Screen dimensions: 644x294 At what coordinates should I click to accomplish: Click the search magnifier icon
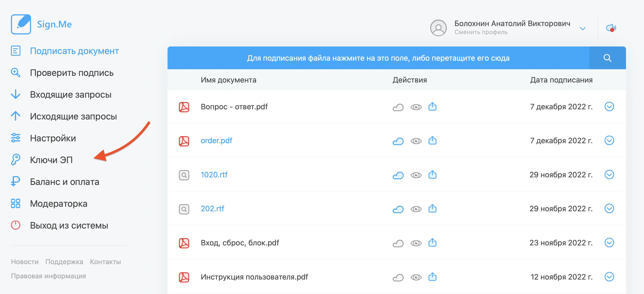point(607,58)
